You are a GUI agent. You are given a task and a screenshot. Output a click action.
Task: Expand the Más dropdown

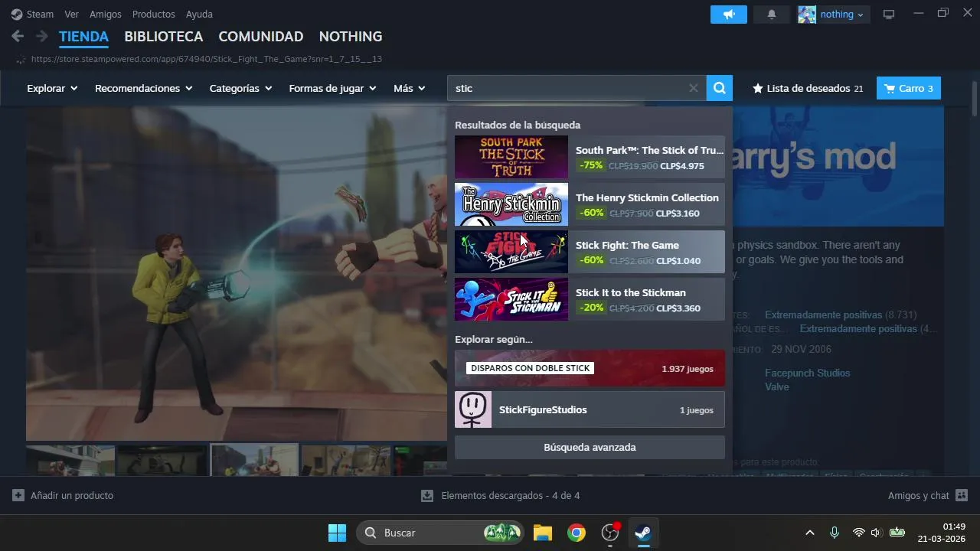pyautogui.click(x=409, y=88)
